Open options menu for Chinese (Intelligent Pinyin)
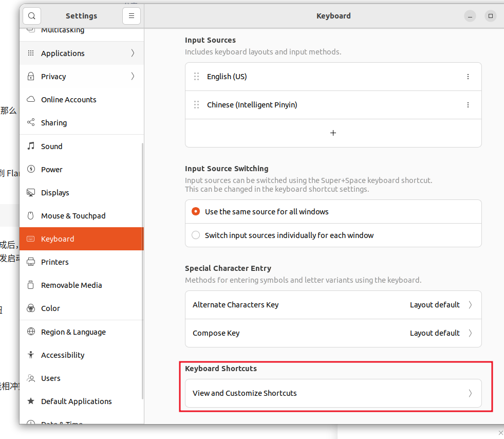This screenshot has height=439, width=504. [x=468, y=105]
